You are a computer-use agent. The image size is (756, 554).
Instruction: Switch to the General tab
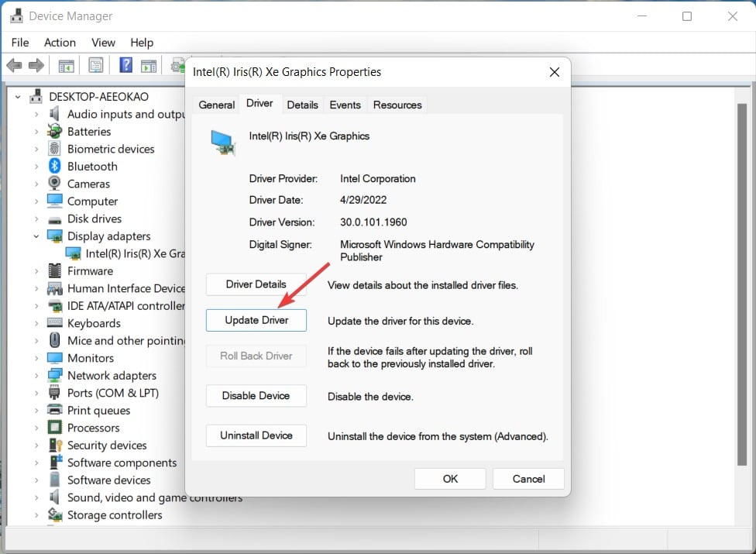point(216,105)
